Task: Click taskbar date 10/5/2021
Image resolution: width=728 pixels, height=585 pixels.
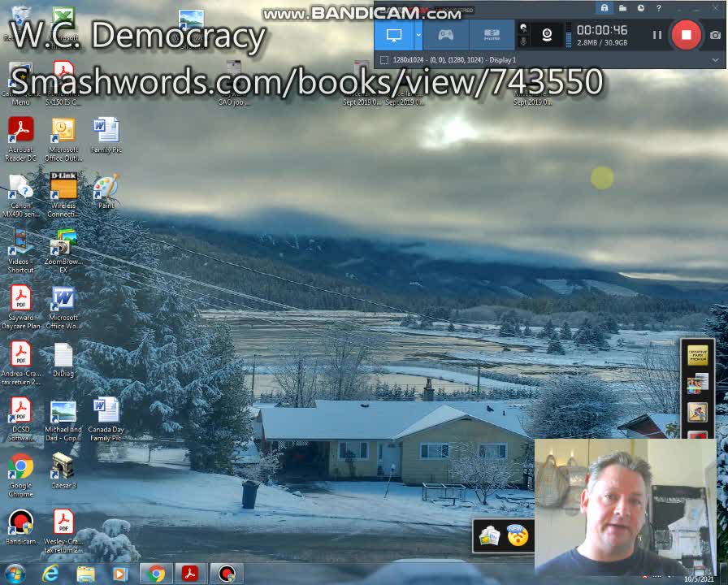Action: [699, 579]
